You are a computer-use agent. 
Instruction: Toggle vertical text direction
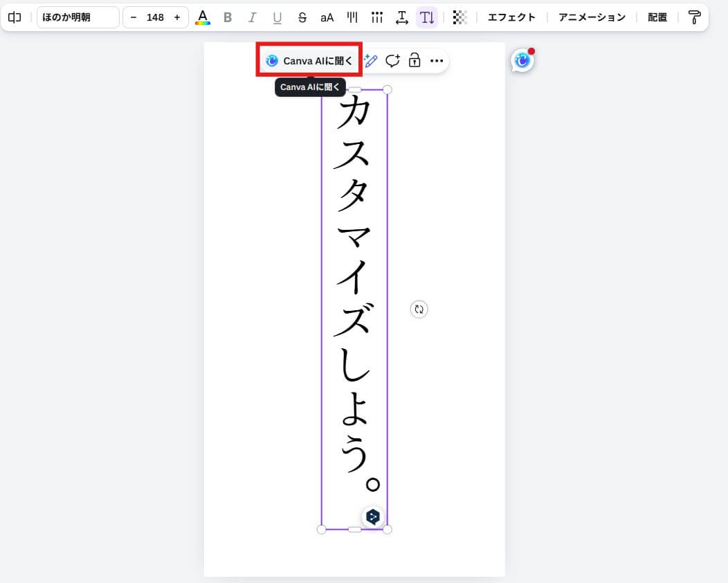[x=427, y=17]
